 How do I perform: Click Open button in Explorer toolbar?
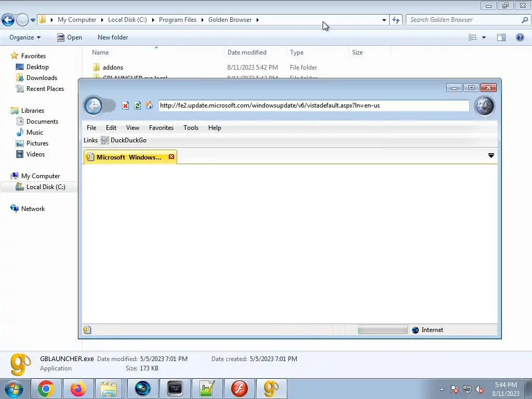click(x=70, y=37)
